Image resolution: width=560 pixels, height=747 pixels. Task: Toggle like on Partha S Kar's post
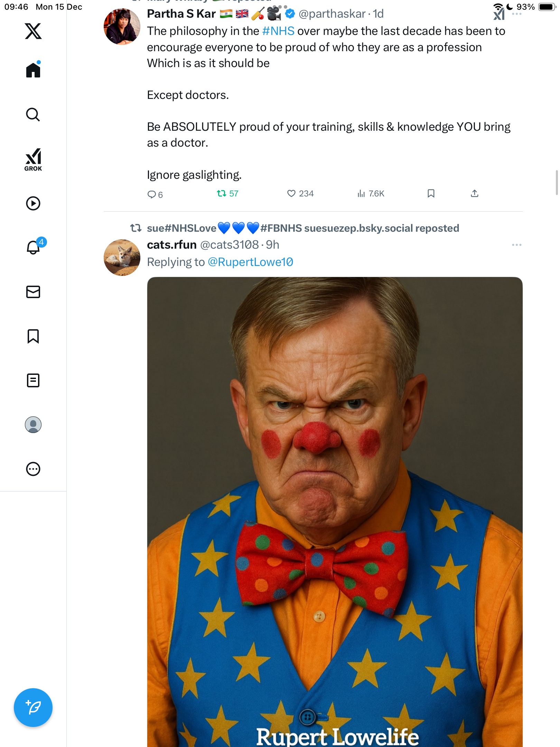291,193
